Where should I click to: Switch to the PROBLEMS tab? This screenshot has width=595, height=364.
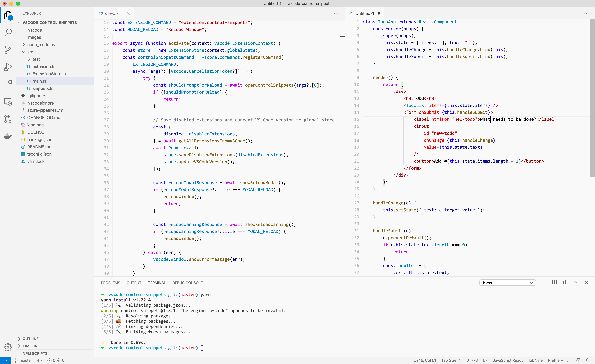point(110,283)
